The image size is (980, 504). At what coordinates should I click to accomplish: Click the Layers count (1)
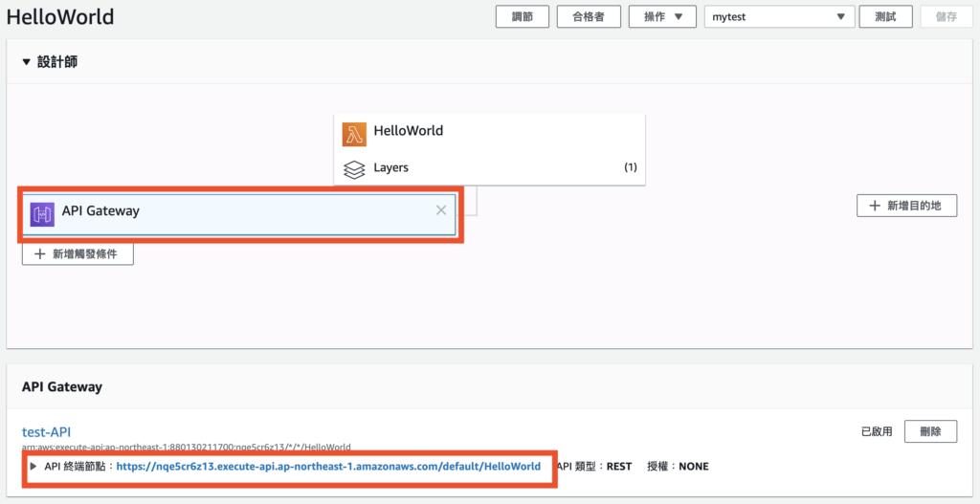pos(630,167)
